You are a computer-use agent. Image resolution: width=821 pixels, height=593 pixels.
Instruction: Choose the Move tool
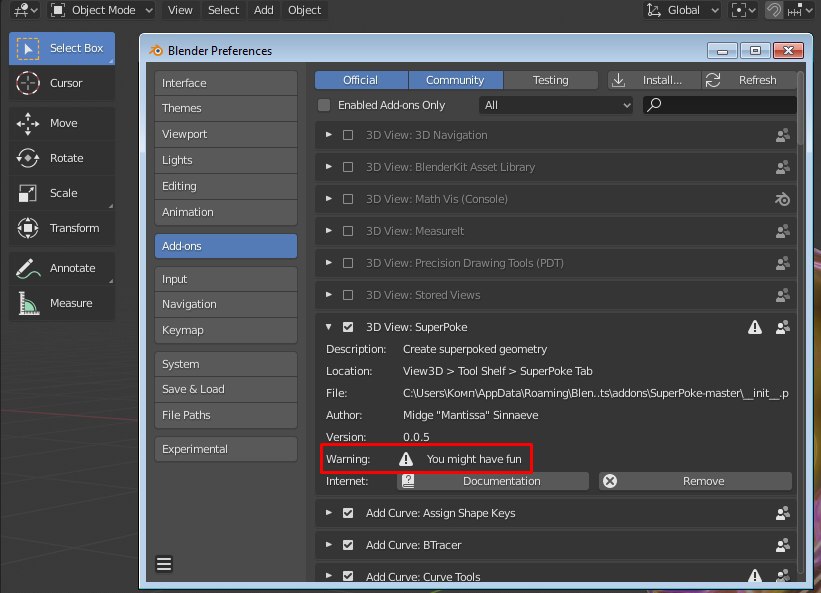[62, 123]
